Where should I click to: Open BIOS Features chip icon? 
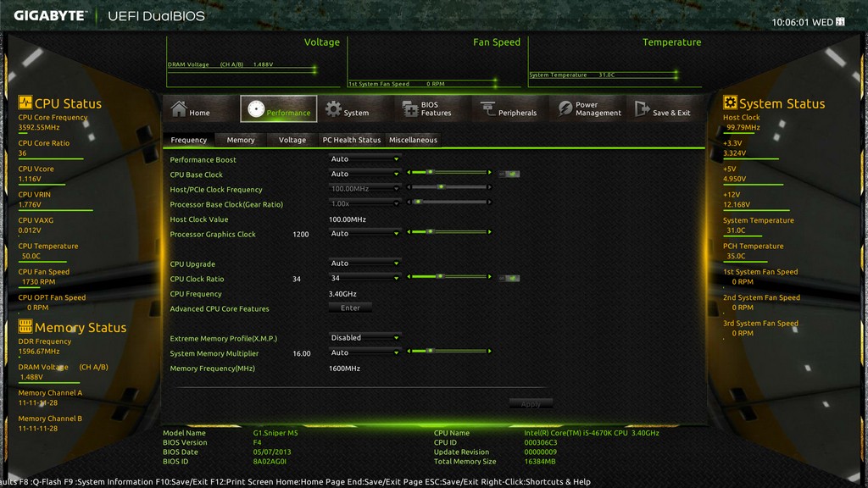[x=410, y=109]
